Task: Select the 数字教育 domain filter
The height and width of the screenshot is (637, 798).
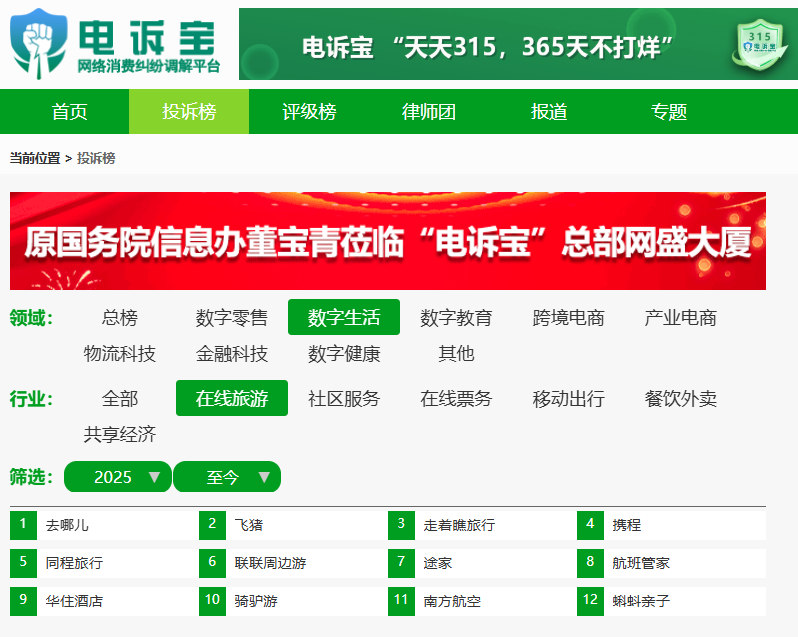Action: click(456, 317)
